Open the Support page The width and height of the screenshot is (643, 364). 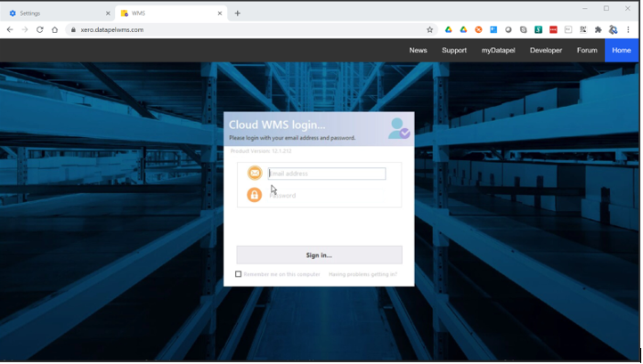(454, 50)
